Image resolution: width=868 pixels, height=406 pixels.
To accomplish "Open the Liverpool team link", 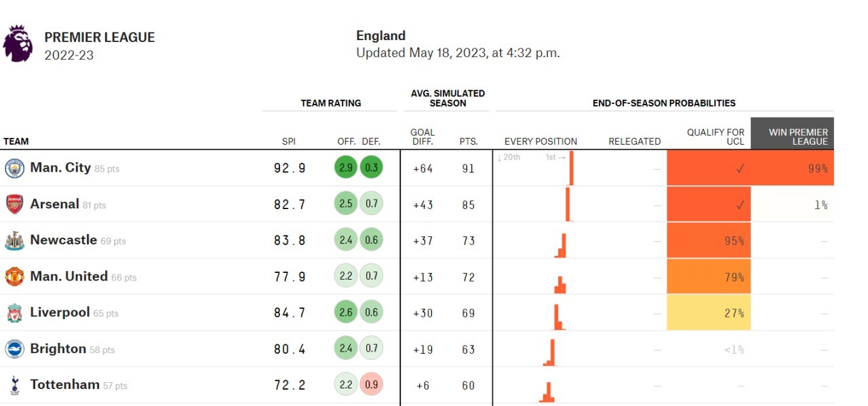I will pyautogui.click(x=60, y=313).
